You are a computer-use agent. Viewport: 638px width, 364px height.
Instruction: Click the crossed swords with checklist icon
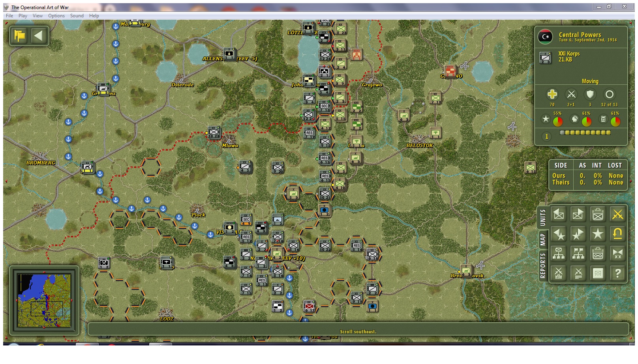558,273
